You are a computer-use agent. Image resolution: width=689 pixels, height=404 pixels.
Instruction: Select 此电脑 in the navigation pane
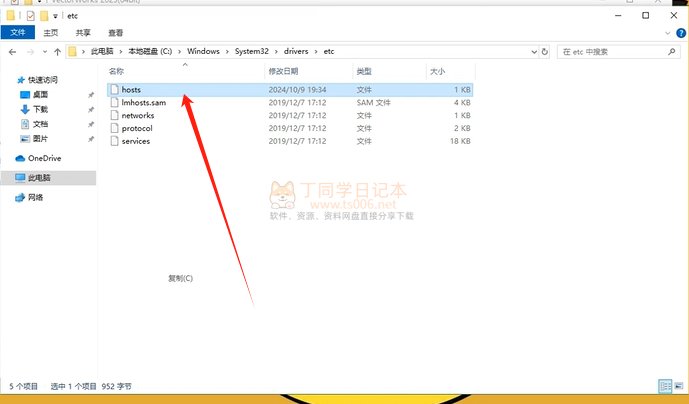tap(48, 178)
